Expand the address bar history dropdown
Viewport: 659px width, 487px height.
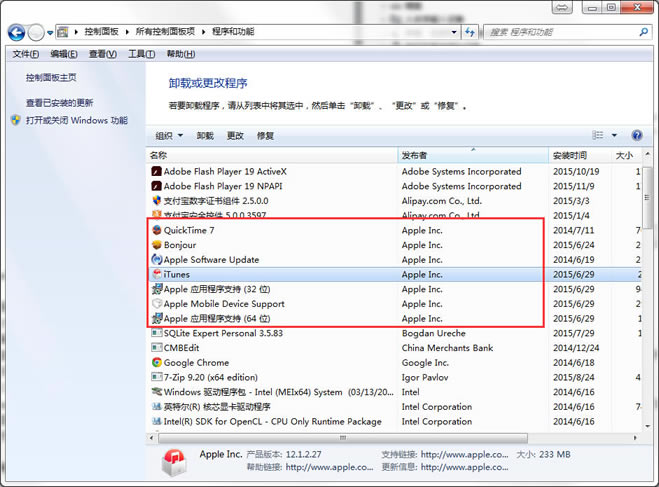pyautogui.click(x=454, y=32)
